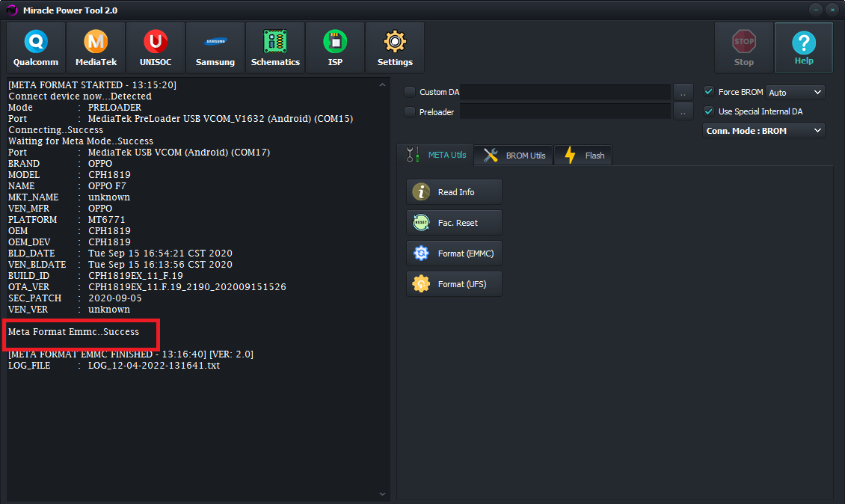Click the '[META FORMAT STARTED - 13:15:20]' line
Screen dimensions: 845x504
[x=92, y=85]
